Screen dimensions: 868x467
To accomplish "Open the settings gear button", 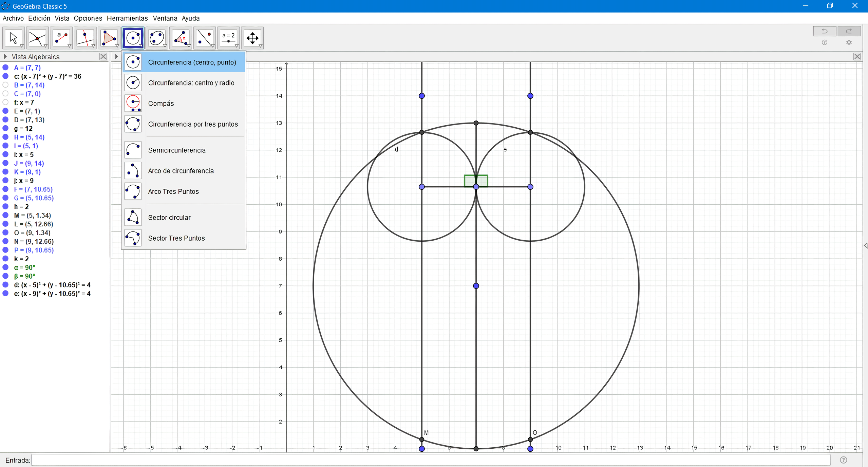I will click(x=849, y=42).
